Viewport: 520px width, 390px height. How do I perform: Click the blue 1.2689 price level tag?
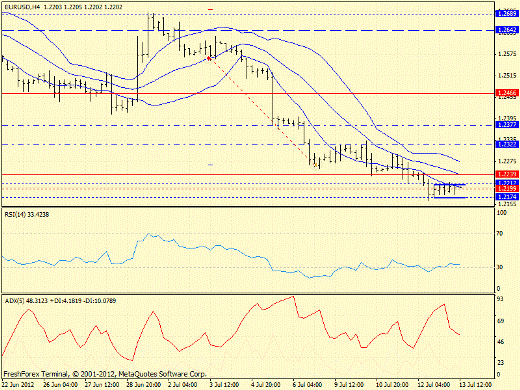point(507,14)
